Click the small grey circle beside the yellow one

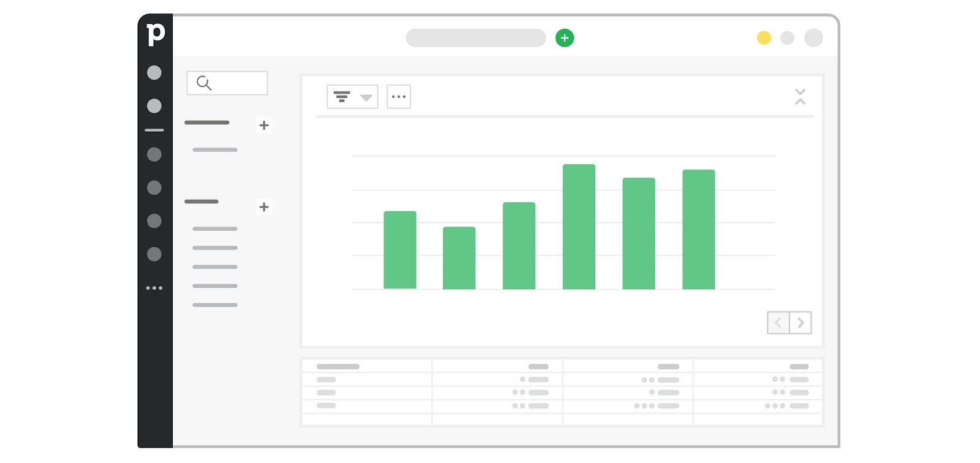(x=788, y=38)
